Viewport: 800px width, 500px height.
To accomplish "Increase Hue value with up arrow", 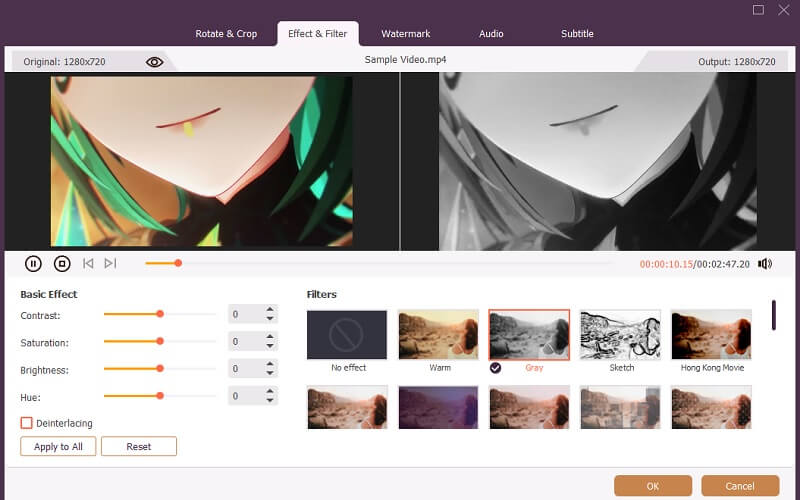I will (x=270, y=392).
